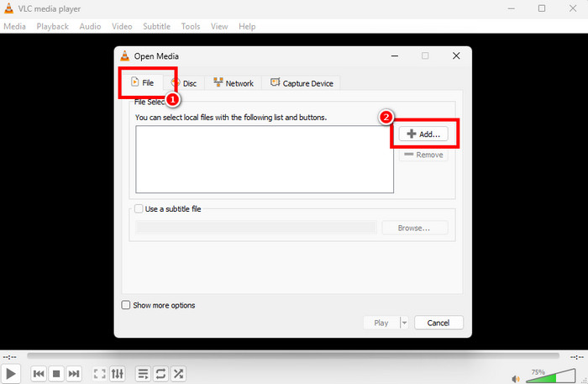Enable Use a subtitle file checkbox
The width and height of the screenshot is (588, 384).
click(139, 208)
